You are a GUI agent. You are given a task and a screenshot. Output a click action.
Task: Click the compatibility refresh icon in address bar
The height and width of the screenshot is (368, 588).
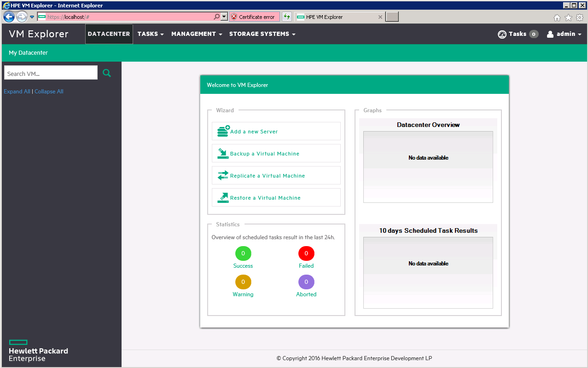click(x=287, y=17)
